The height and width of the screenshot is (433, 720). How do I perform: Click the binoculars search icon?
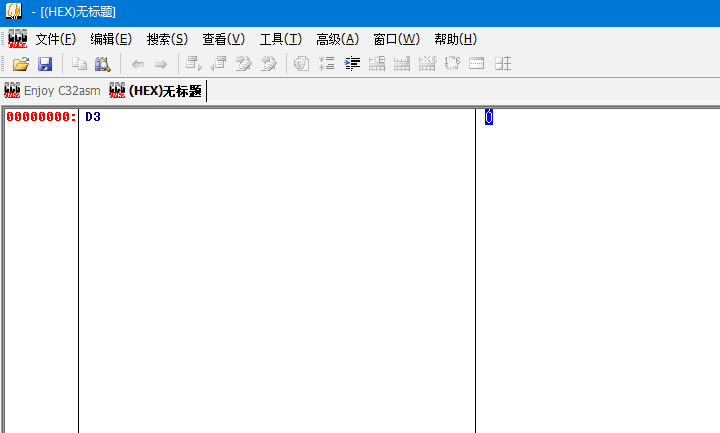103,64
